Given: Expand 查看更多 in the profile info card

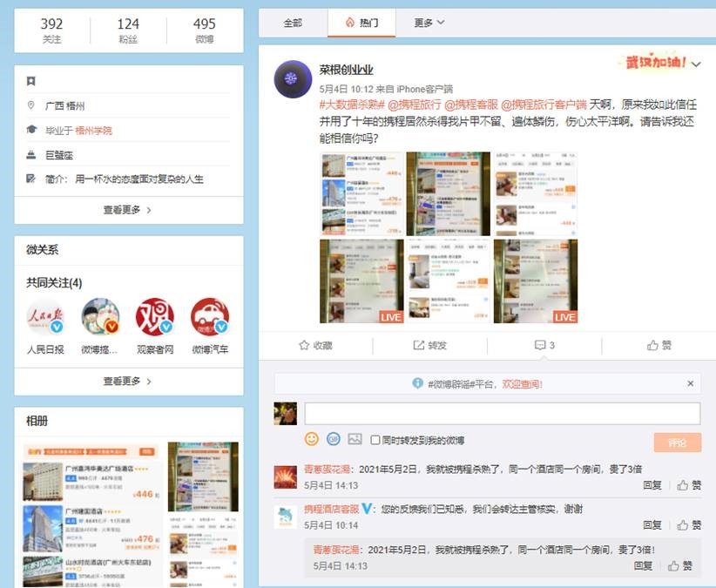Looking at the screenshot, I should click(128, 210).
